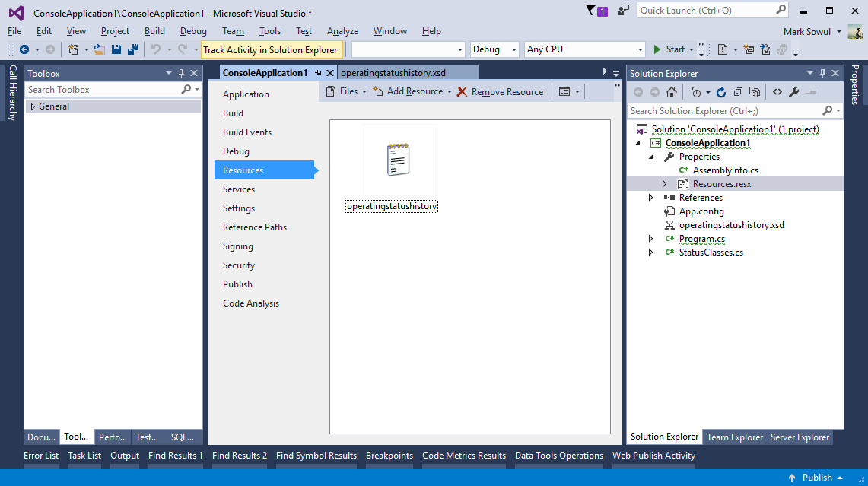The height and width of the screenshot is (486, 868).
Task: Click the Toolbox search magnifier icon
Action: click(186, 89)
